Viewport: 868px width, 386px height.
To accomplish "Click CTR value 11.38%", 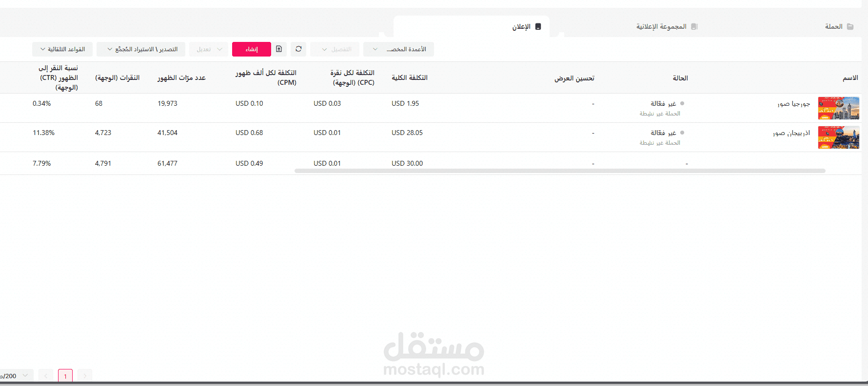I will pyautogui.click(x=43, y=133).
